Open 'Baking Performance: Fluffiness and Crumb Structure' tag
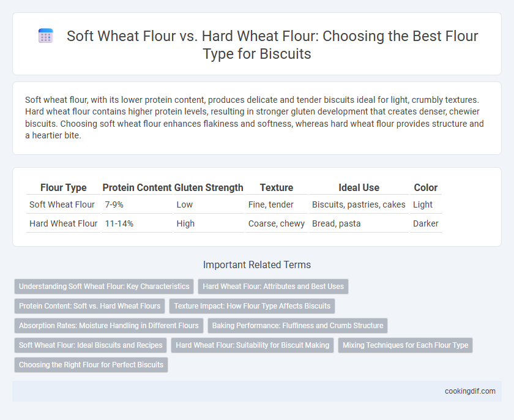 point(297,326)
